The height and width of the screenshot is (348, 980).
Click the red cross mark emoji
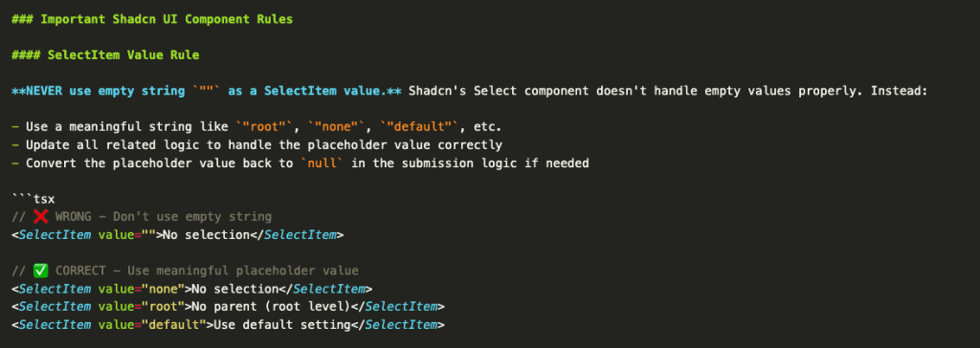pos(40,217)
